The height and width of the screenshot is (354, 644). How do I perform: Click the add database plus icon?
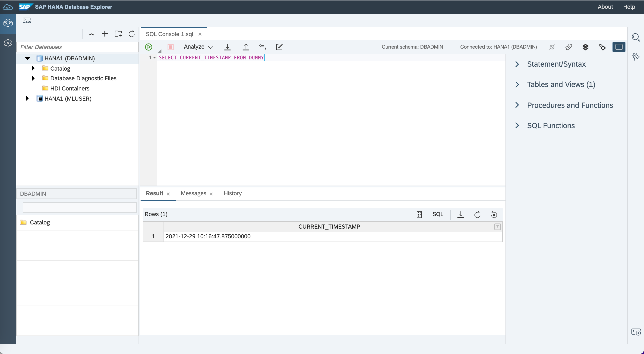pos(105,34)
